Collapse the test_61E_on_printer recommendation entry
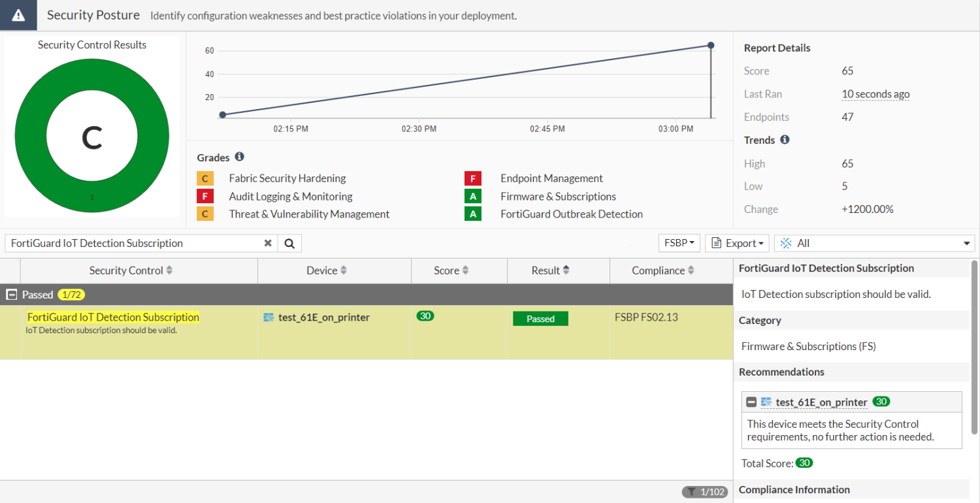This screenshot has height=503, width=980. click(753, 401)
